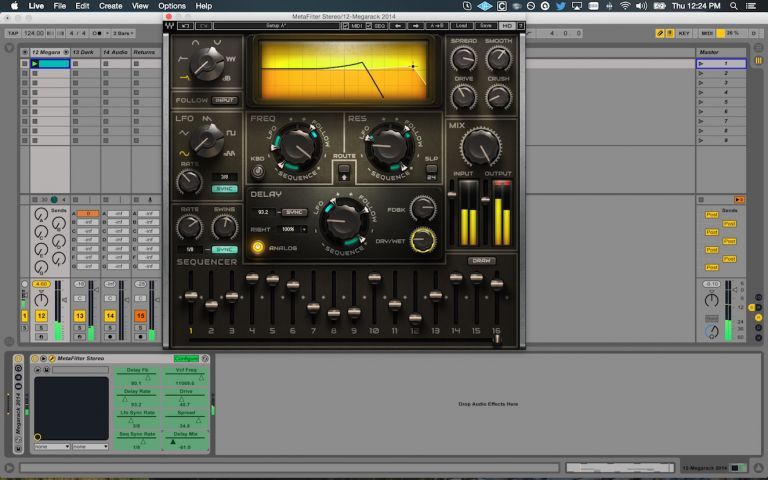This screenshot has height=480, width=768.
Task: Go to previous preset with left arrow
Action: pos(397,25)
